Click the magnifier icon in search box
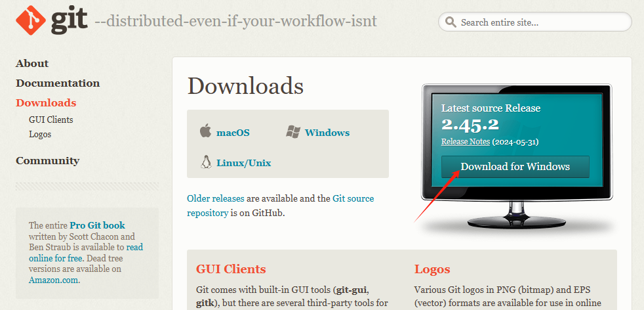The height and width of the screenshot is (310, 644). [x=451, y=22]
